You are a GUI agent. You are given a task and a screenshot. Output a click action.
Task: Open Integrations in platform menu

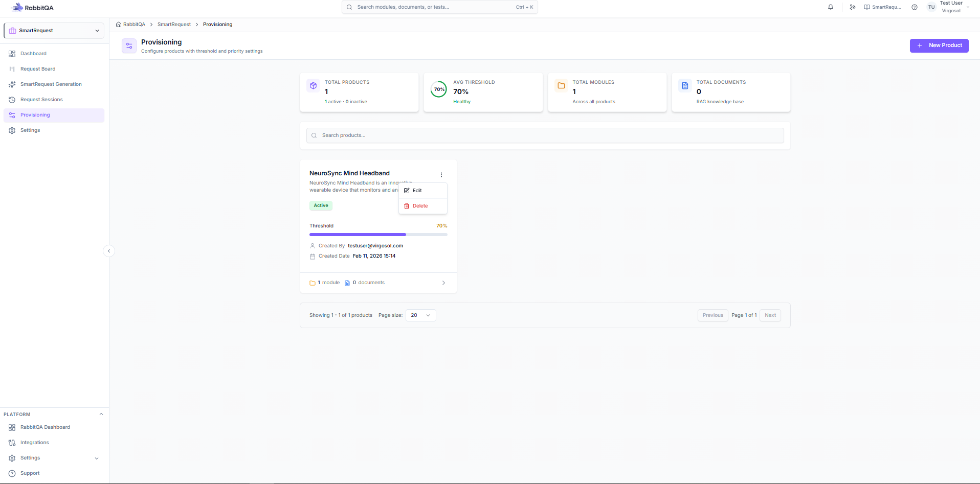54,443
